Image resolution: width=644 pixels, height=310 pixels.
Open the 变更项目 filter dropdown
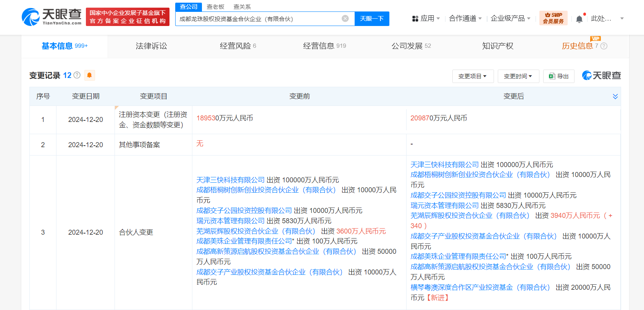(473, 76)
